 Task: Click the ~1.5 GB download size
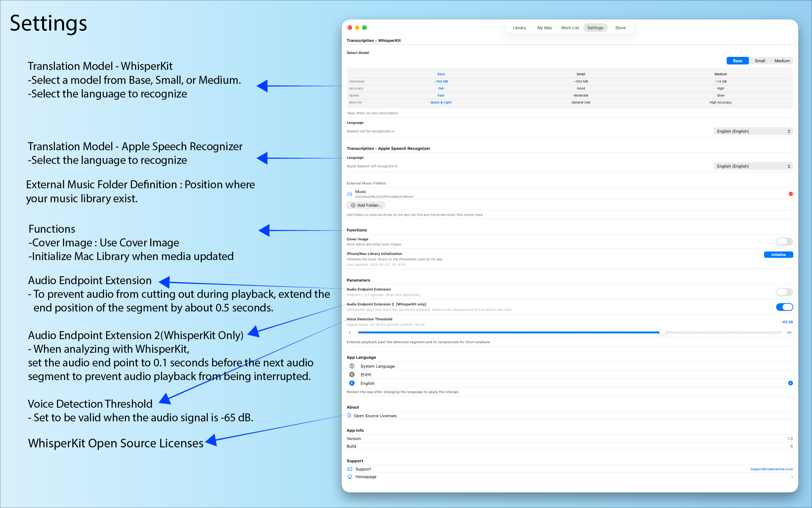pyautogui.click(x=720, y=82)
